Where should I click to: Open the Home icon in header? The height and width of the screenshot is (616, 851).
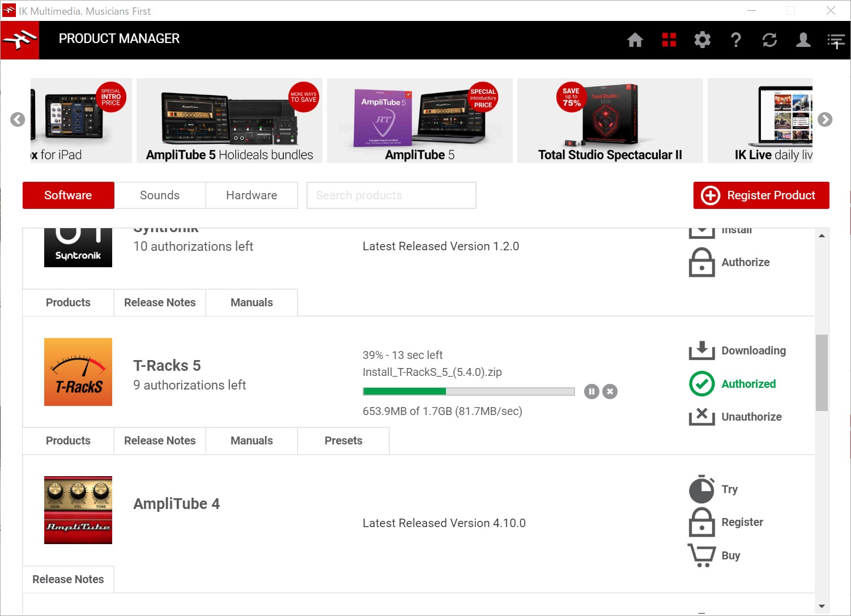pos(635,40)
